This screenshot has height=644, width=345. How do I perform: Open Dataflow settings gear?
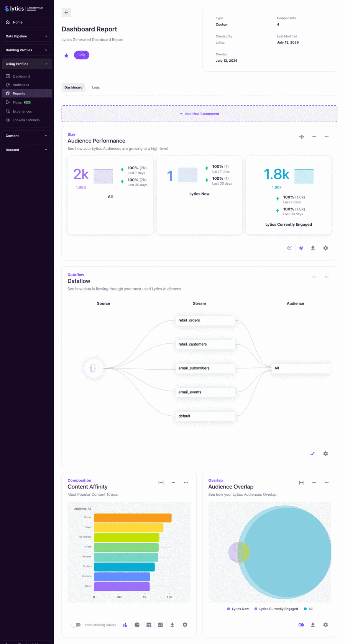[325, 454]
